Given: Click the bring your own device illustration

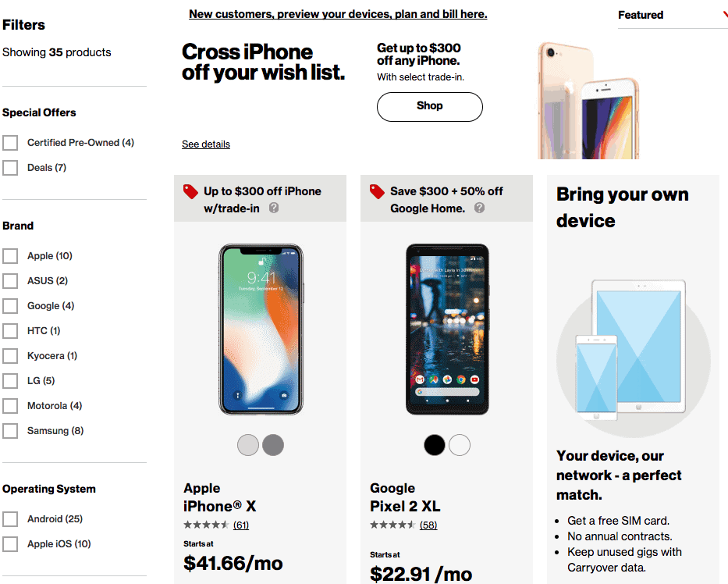Looking at the screenshot, I should click(632, 349).
